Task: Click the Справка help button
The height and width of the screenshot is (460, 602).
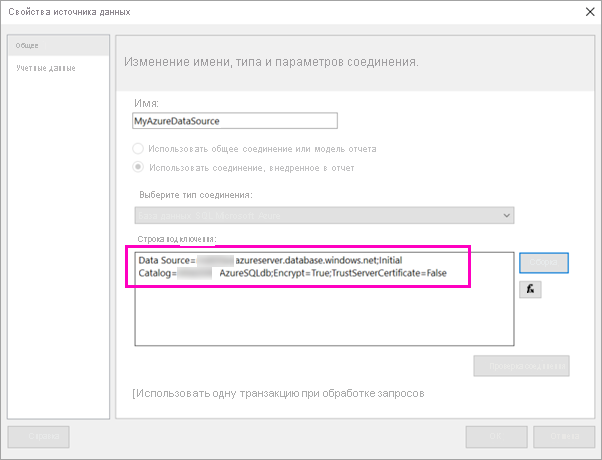Action: tap(38, 437)
